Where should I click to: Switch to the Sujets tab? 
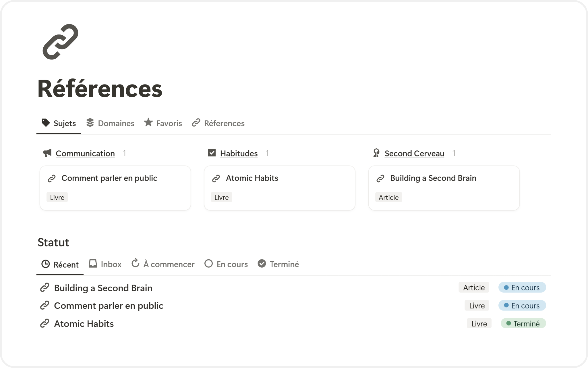(59, 123)
